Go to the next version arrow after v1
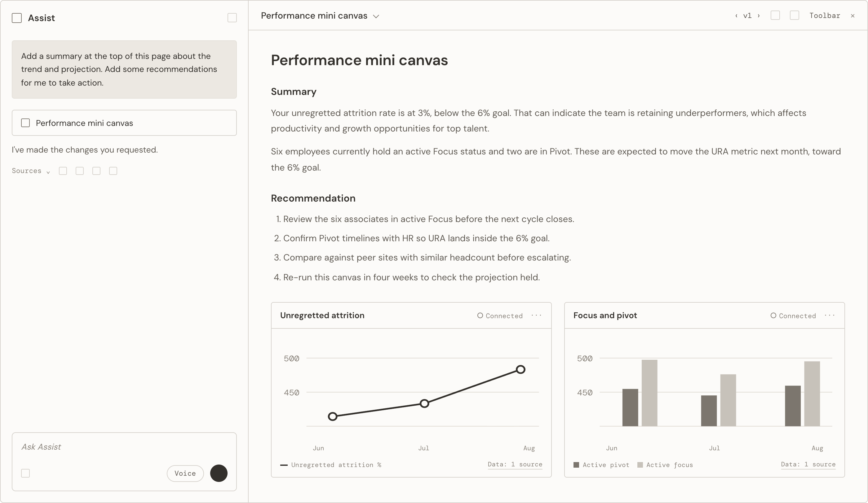 (x=759, y=16)
